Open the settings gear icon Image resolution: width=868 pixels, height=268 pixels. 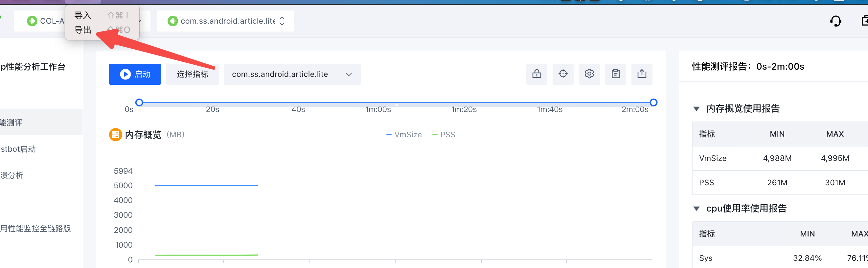[589, 74]
